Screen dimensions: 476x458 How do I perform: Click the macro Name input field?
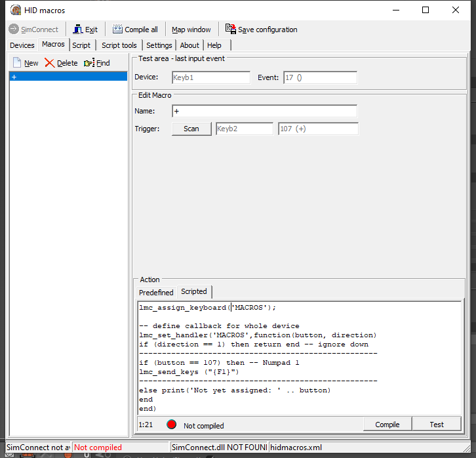point(264,111)
